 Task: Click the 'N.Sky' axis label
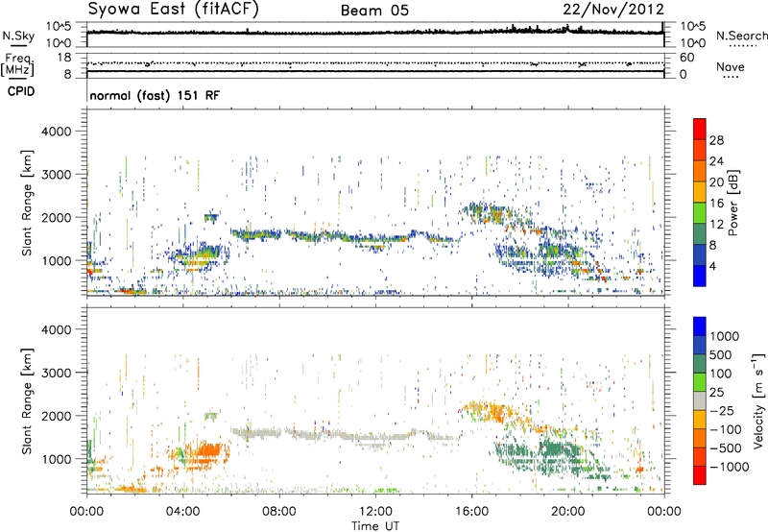click(18, 36)
